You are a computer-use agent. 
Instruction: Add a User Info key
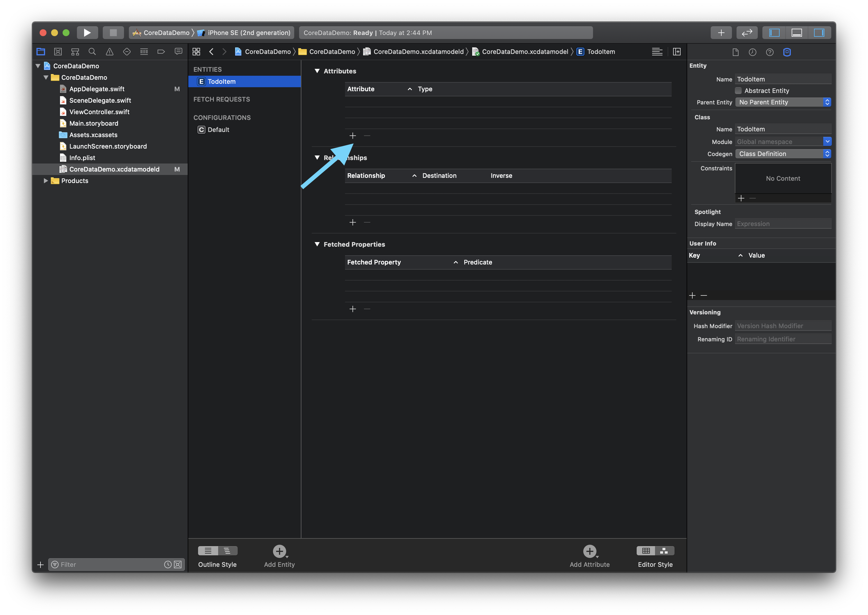coord(692,295)
